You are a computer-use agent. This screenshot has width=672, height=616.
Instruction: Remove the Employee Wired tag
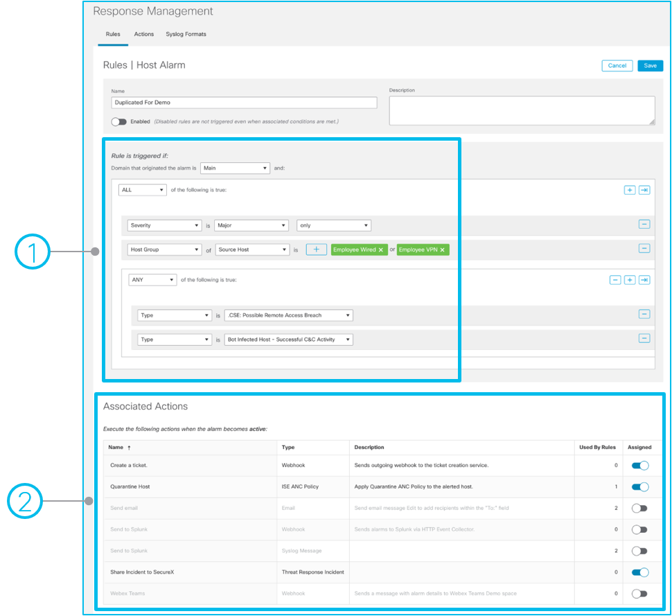[x=380, y=249]
